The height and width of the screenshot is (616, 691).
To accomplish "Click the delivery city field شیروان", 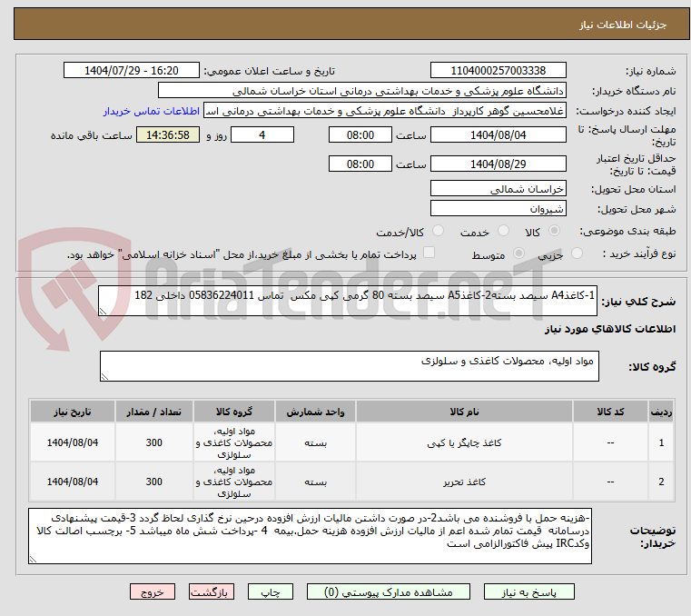I will click(x=498, y=209).
